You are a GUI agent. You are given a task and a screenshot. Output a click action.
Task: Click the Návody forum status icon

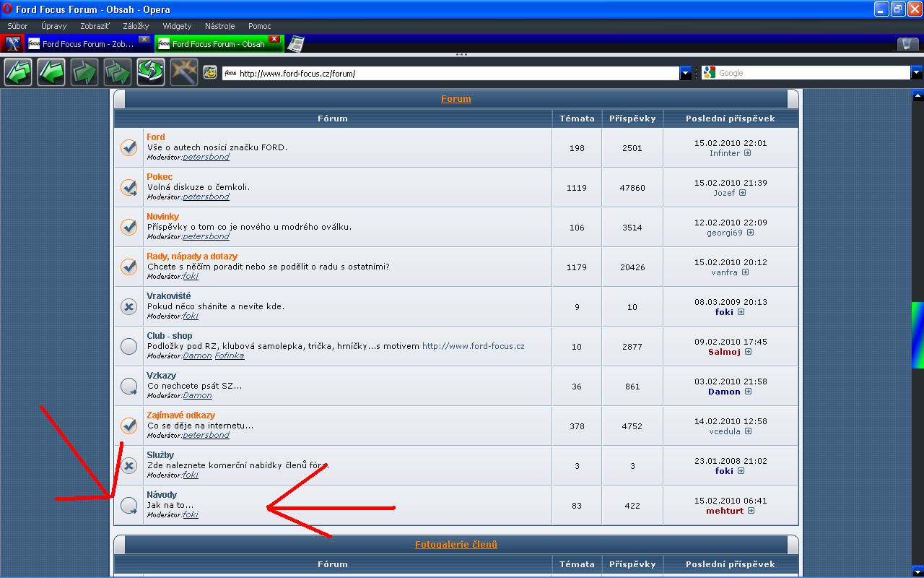click(128, 505)
